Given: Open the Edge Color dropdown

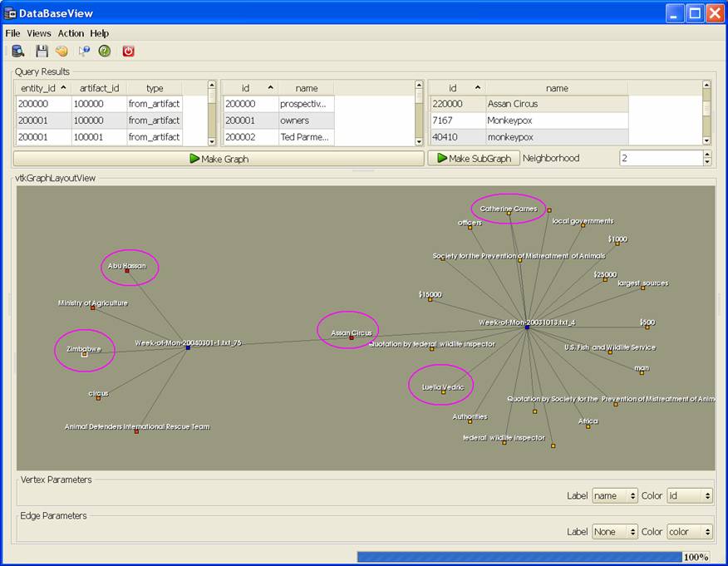Looking at the screenshot, I should click(690, 531).
